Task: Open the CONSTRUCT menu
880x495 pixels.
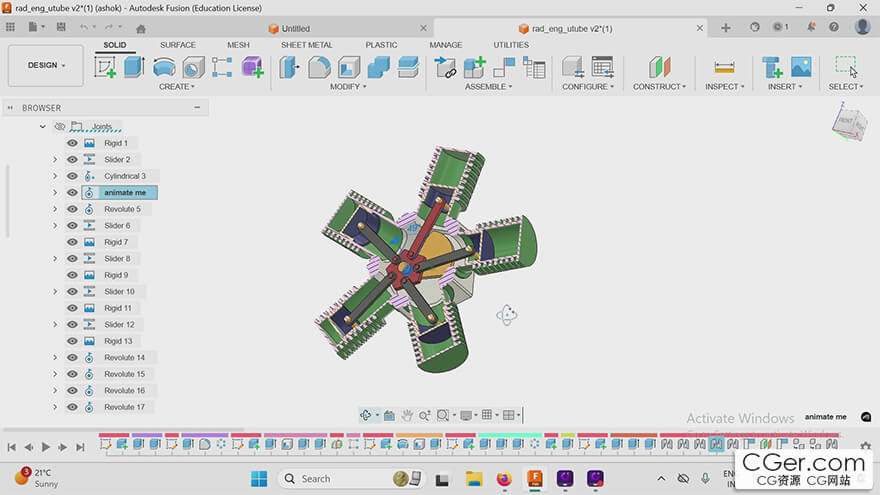Action: tap(659, 87)
